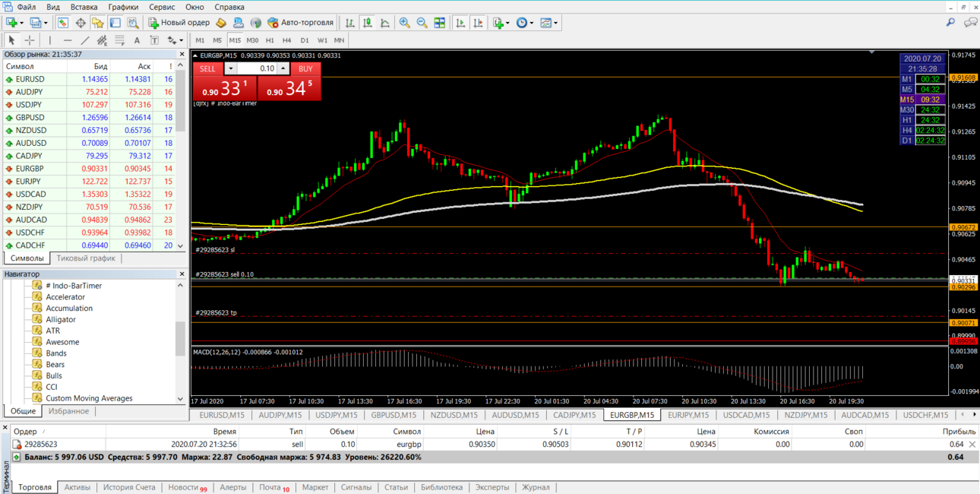
Task: Open profiles dropdown arrow
Action: coord(46,23)
